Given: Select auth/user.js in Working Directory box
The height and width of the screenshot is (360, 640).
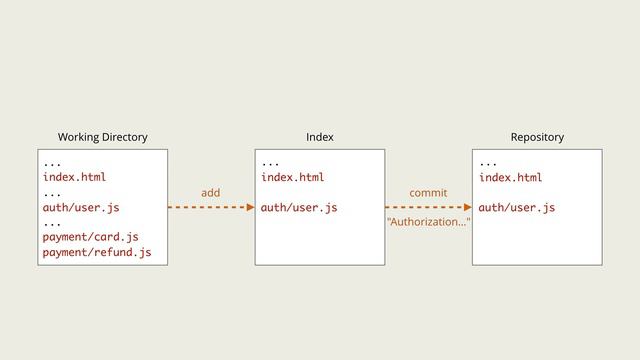Looking at the screenshot, I should (81, 207).
